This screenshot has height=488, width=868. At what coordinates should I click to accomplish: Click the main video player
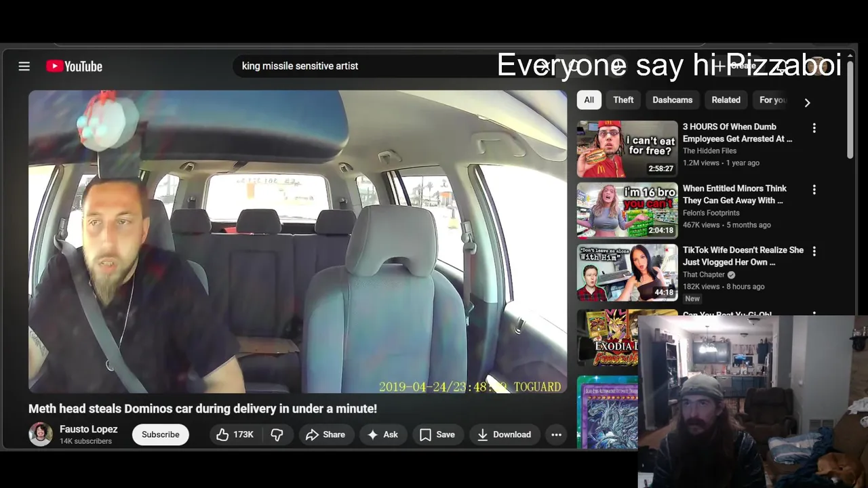298,242
